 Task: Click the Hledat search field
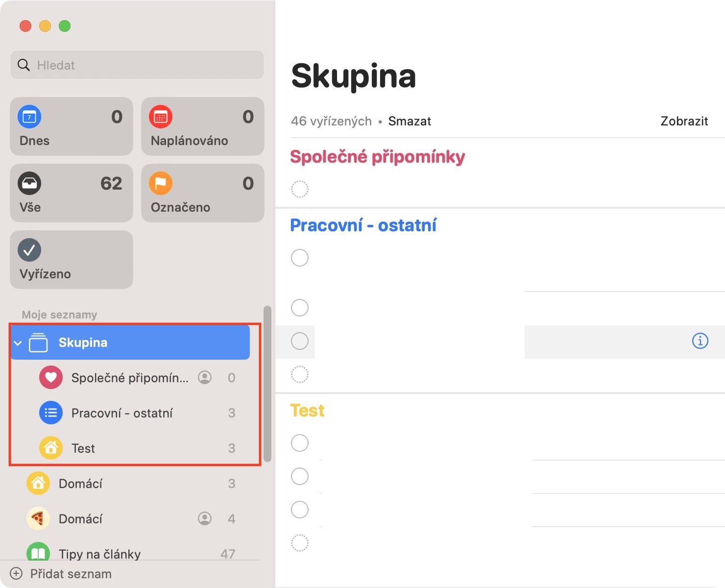click(137, 65)
